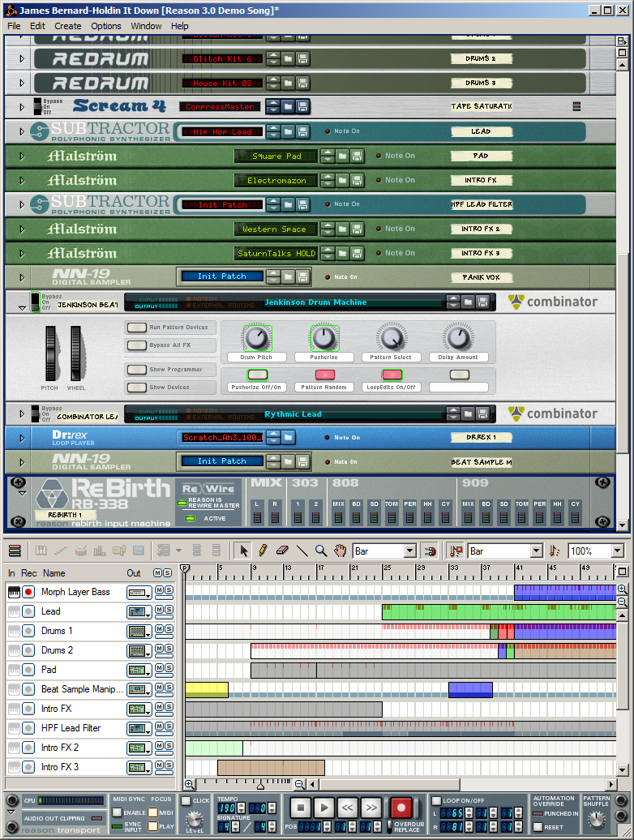Click Show Programmer button
Viewport: 634px width, 840px height.
[136, 370]
